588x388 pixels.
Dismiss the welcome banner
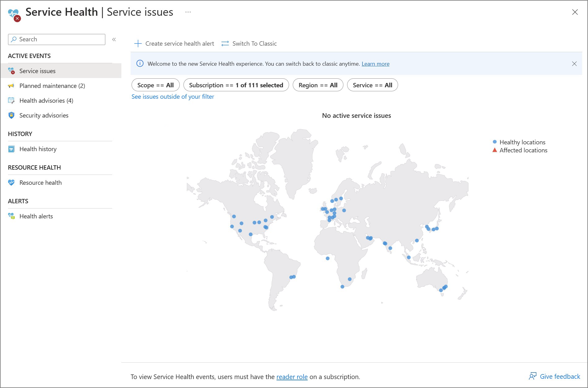(574, 64)
